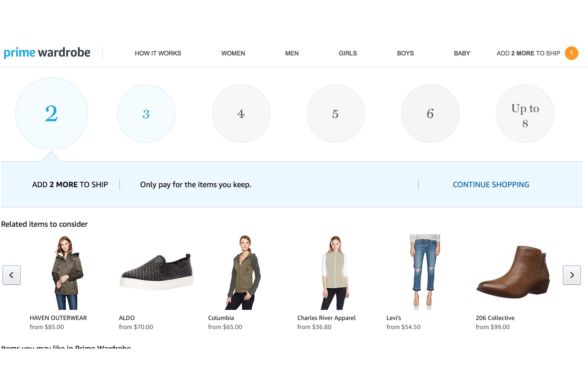Click the Related items to consider heading
The image size is (588, 392).
tap(44, 224)
